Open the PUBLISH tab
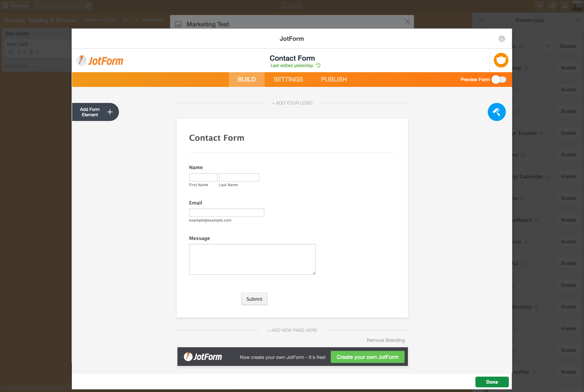 click(x=334, y=80)
